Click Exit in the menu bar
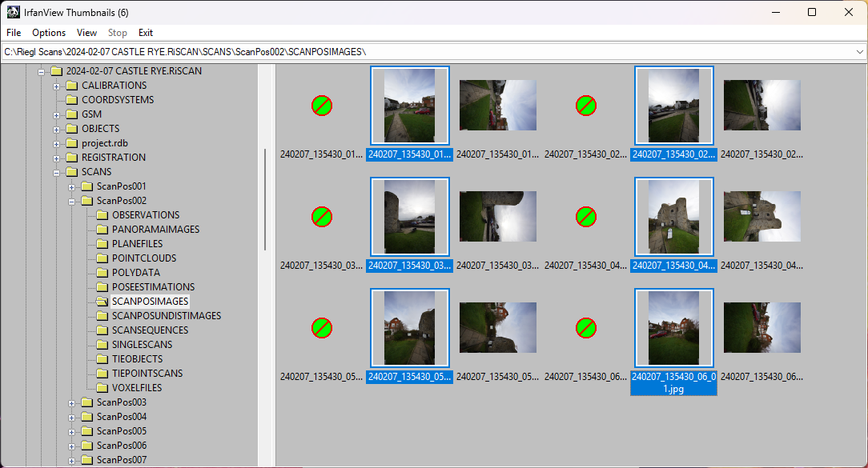Viewport: 868px width, 468px height. click(145, 33)
